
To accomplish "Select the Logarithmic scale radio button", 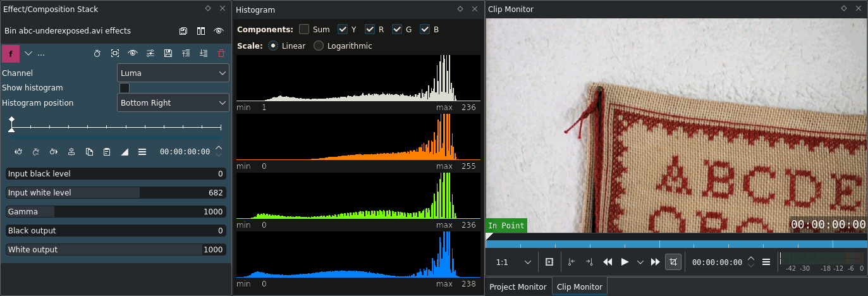I will pyautogui.click(x=319, y=46).
